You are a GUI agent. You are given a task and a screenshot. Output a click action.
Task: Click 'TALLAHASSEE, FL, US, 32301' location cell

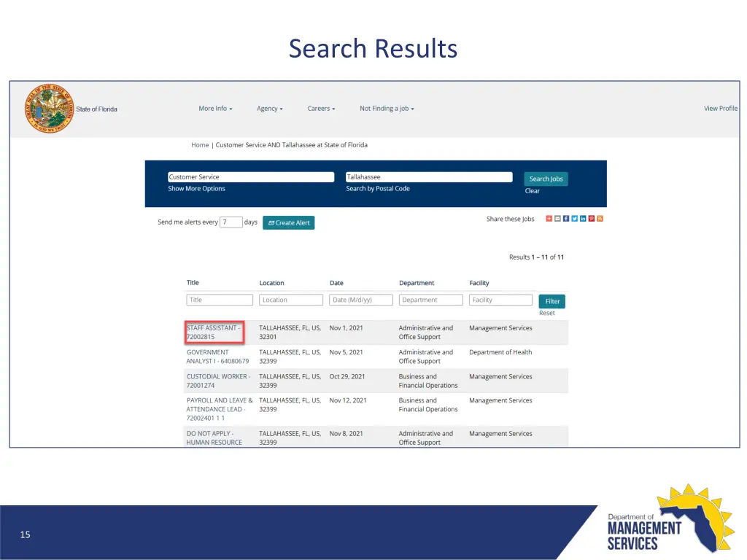coord(290,332)
